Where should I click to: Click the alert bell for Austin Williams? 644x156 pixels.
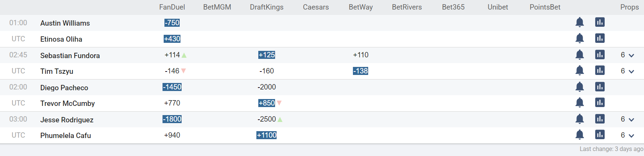pos(580,22)
